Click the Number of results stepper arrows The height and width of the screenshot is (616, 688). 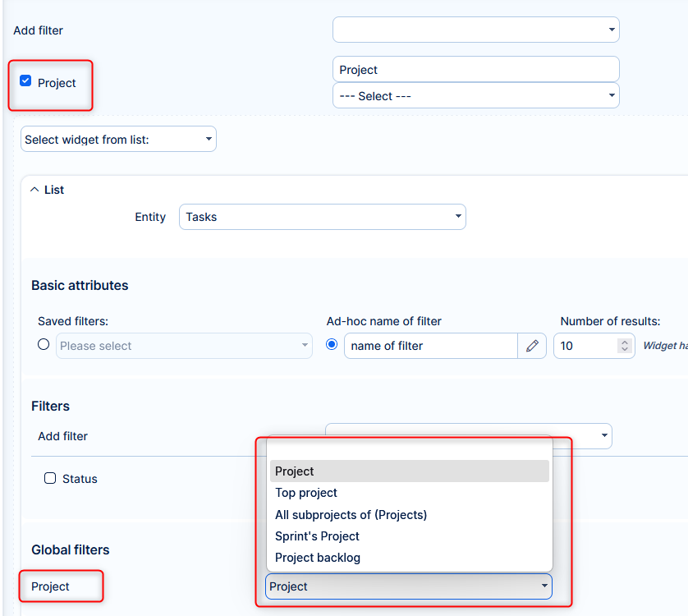(x=626, y=346)
